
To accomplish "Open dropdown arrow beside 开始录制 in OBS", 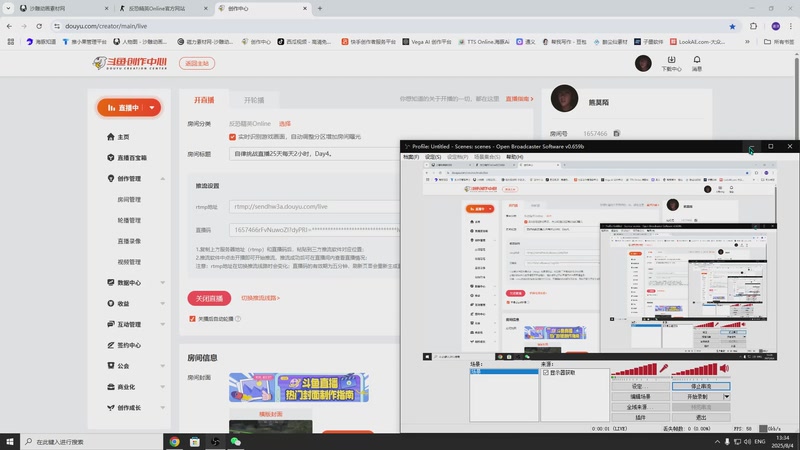I will (727, 396).
